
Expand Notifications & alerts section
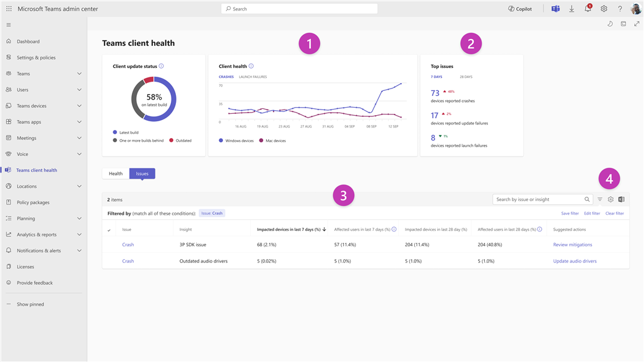click(x=79, y=251)
